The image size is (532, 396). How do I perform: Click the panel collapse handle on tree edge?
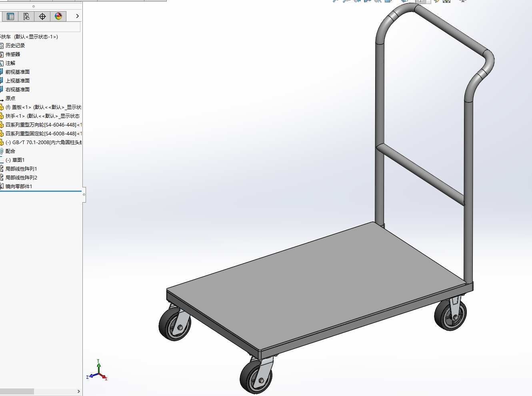pyautogui.click(x=84, y=195)
